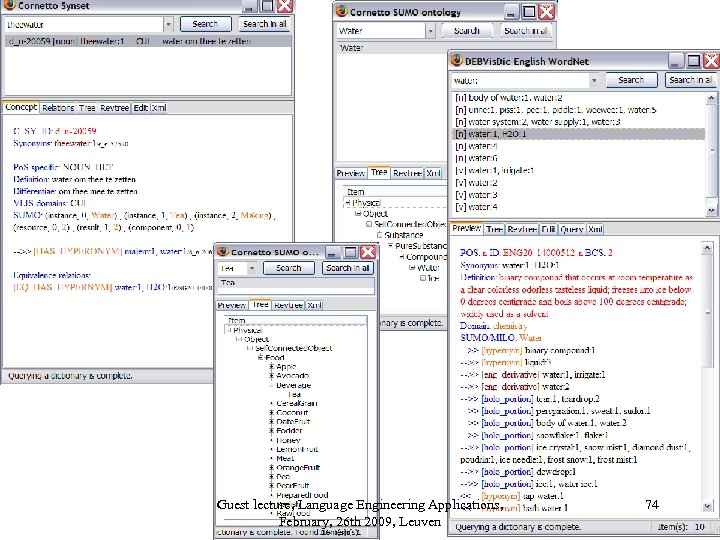720x540 pixels.
Task: Select Tea item under Beverage in tree
Action: pos(294,394)
